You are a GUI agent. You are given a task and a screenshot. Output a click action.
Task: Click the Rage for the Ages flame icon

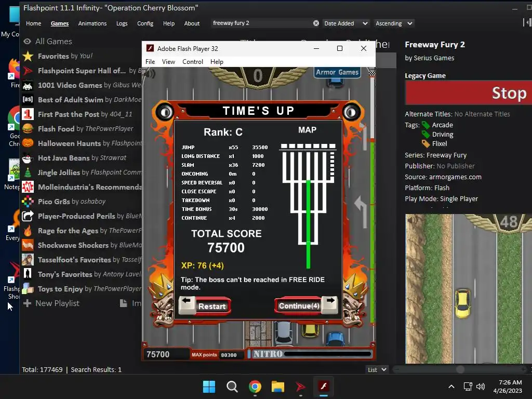coord(28,231)
